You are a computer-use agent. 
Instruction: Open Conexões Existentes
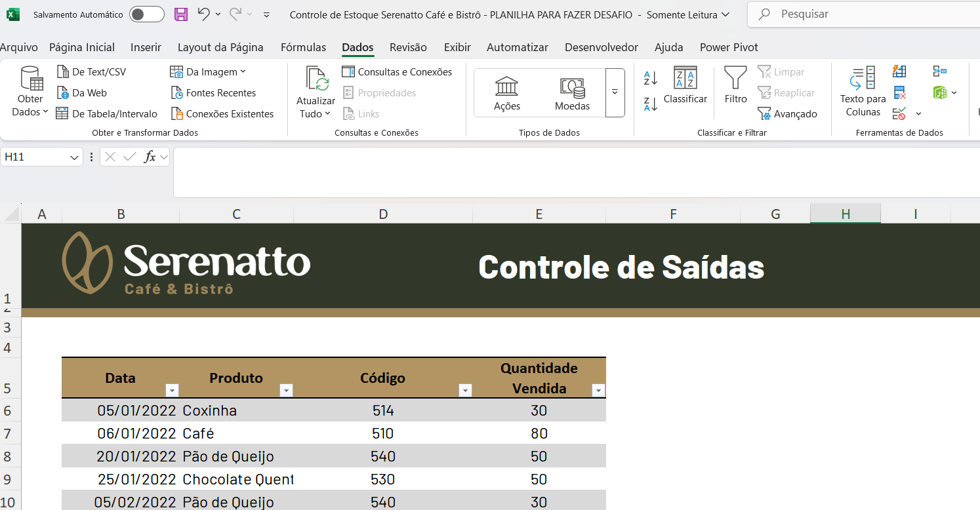[x=222, y=113]
